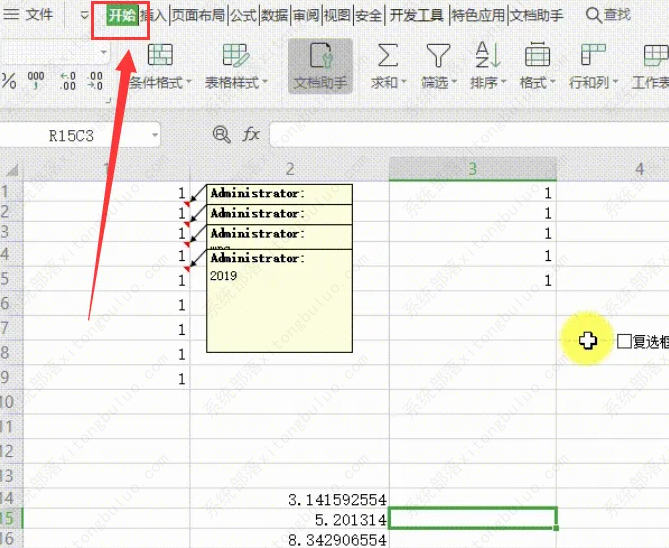Screen dimensions: 669x548
Task: Click the 文件 menu label
Action: click(39, 15)
